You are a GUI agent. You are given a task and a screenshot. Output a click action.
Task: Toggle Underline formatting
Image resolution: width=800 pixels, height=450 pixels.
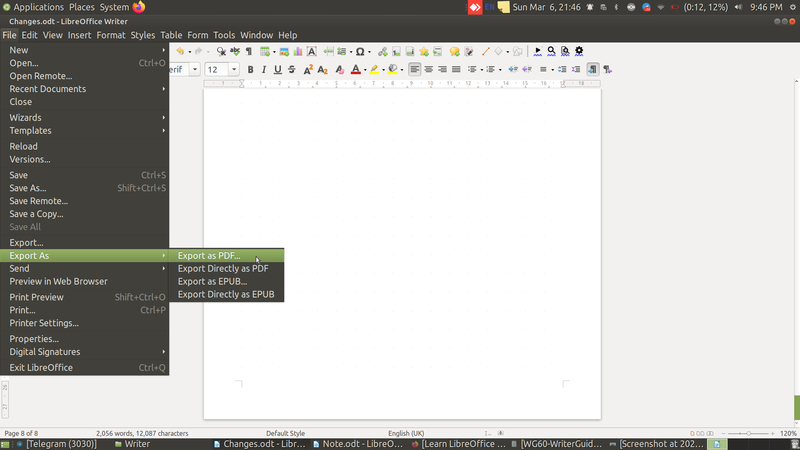point(278,69)
